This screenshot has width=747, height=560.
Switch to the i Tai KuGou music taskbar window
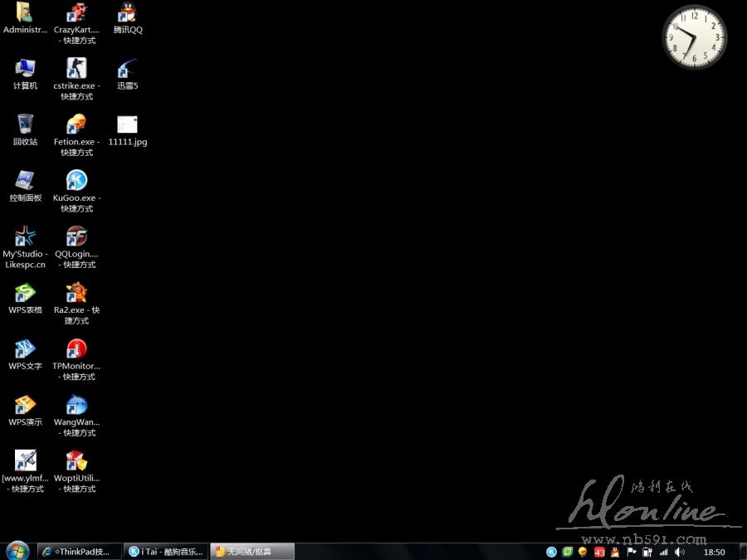click(165, 552)
